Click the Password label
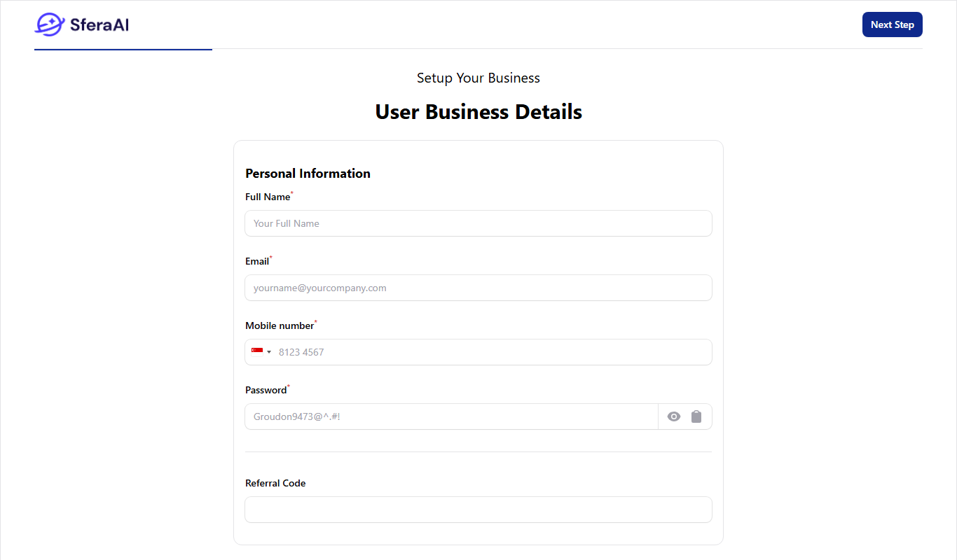This screenshot has width=957, height=560. click(x=266, y=390)
